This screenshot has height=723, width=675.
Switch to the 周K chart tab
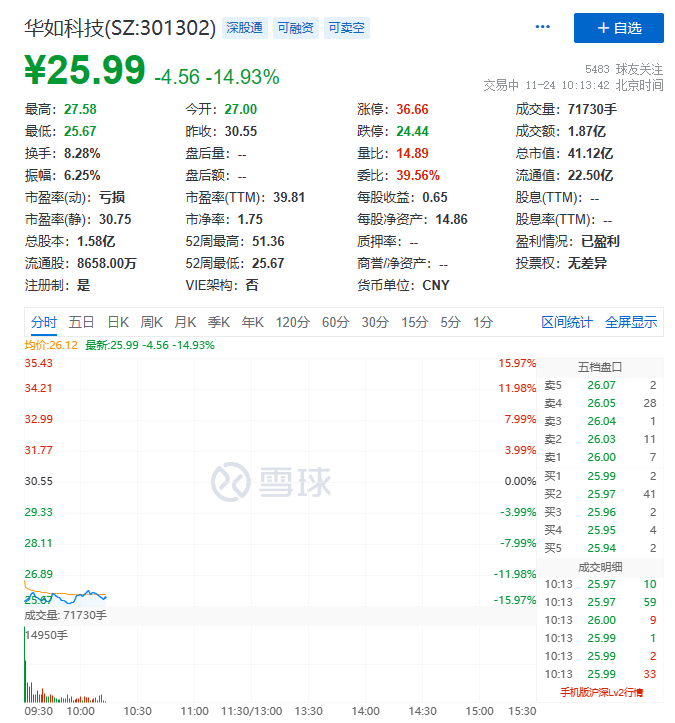click(152, 322)
